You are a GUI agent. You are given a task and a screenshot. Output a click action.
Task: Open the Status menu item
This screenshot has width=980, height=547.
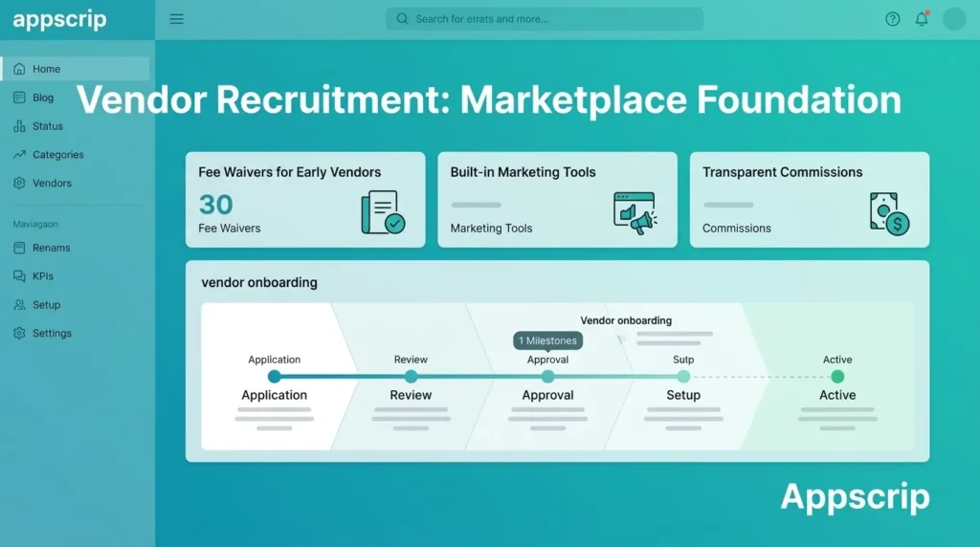tap(48, 126)
